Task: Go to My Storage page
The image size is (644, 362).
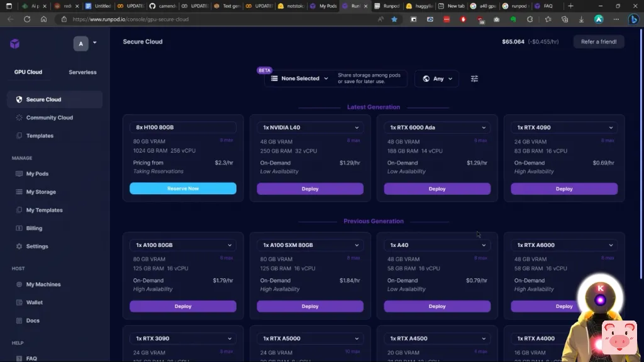Action: coord(41,192)
